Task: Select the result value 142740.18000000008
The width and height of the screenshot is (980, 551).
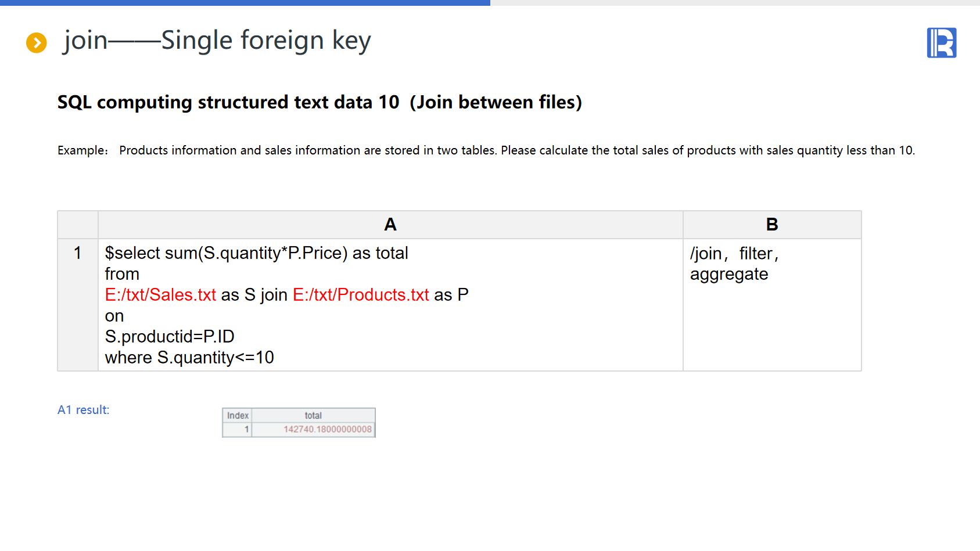Action: click(327, 430)
